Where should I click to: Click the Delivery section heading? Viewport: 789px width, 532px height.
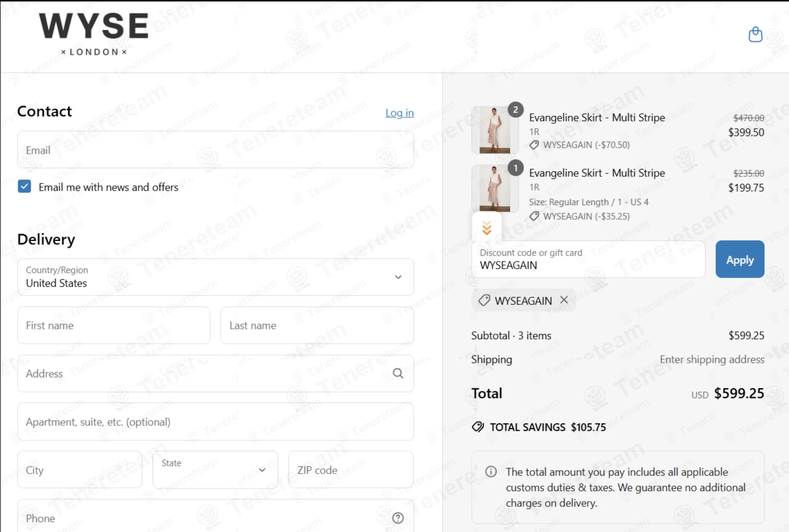coord(46,239)
